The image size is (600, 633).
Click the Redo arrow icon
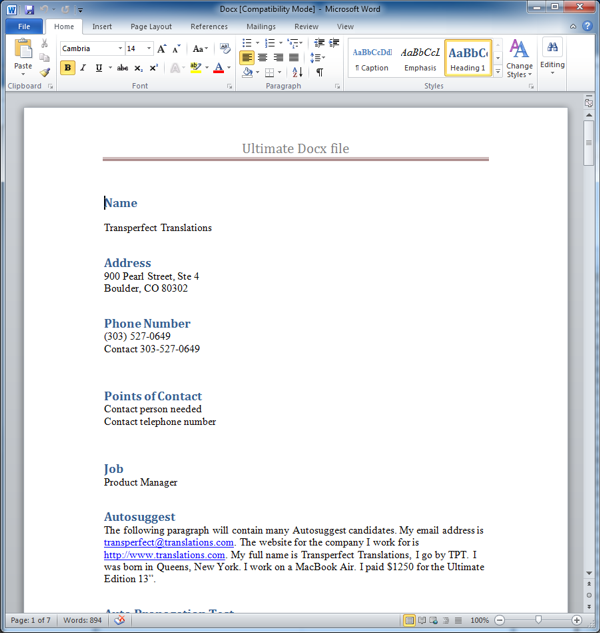pos(65,9)
